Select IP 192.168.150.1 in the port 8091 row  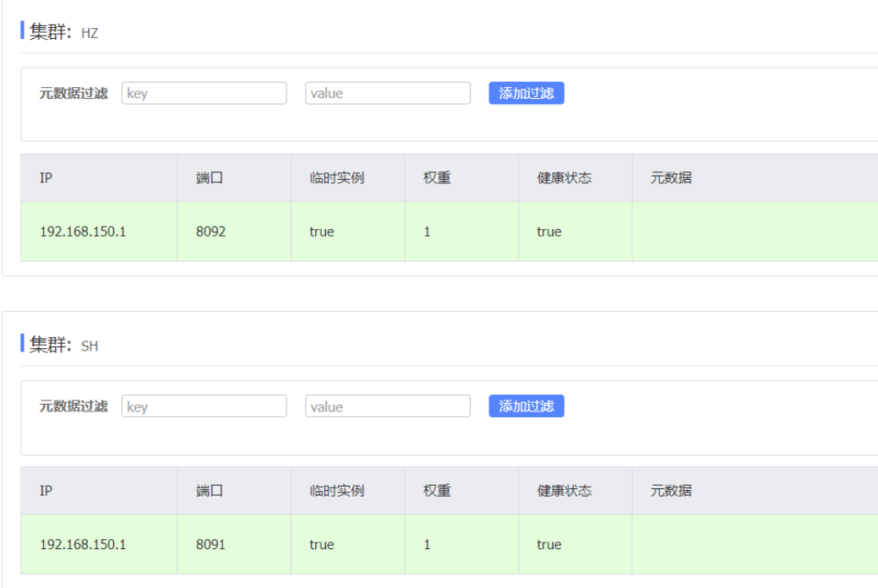point(83,545)
